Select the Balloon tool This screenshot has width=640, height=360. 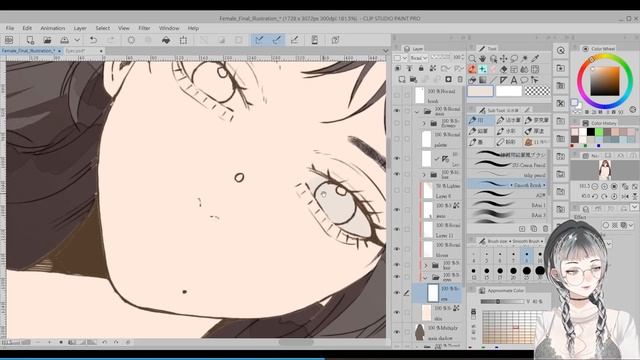[524, 80]
